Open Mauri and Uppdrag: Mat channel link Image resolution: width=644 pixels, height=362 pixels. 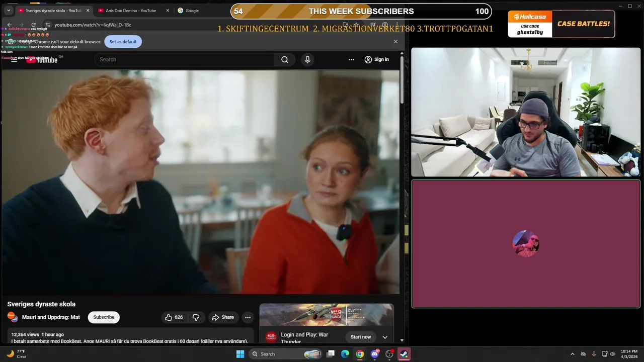51,317
